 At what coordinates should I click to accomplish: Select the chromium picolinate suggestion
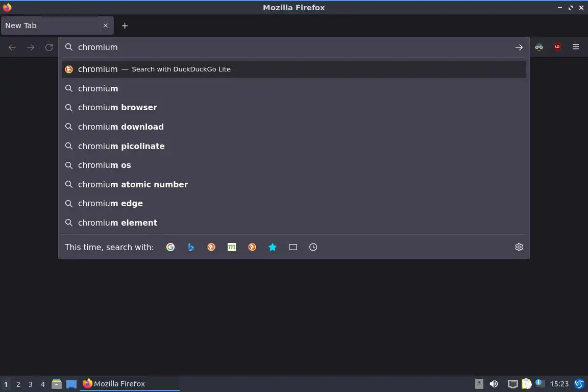pos(294,146)
